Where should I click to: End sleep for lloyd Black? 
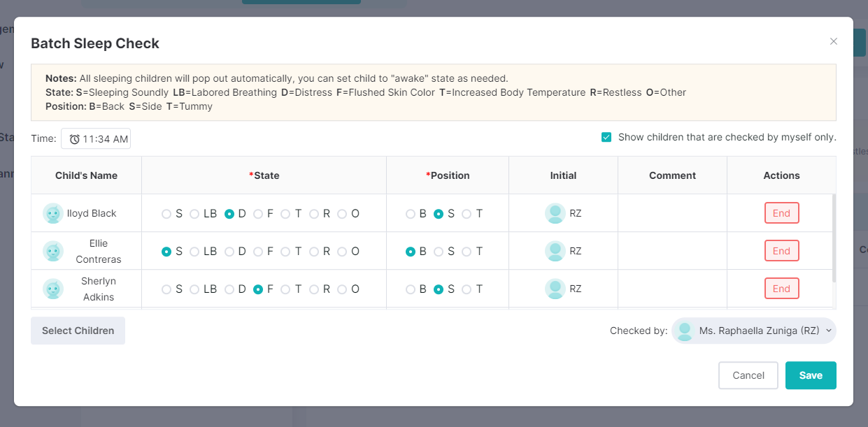781,213
